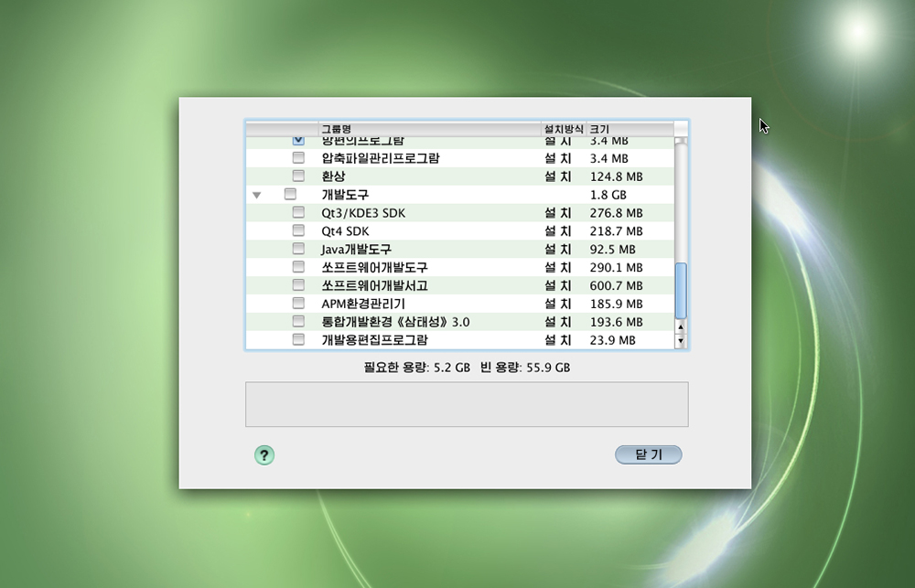Tick the checkbox for 환상
This screenshot has width=915, height=588.
tap(298, 176)
